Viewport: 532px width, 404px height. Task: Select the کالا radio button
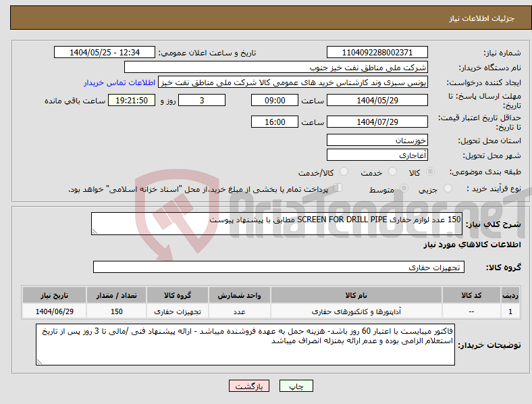coord(430,172)
